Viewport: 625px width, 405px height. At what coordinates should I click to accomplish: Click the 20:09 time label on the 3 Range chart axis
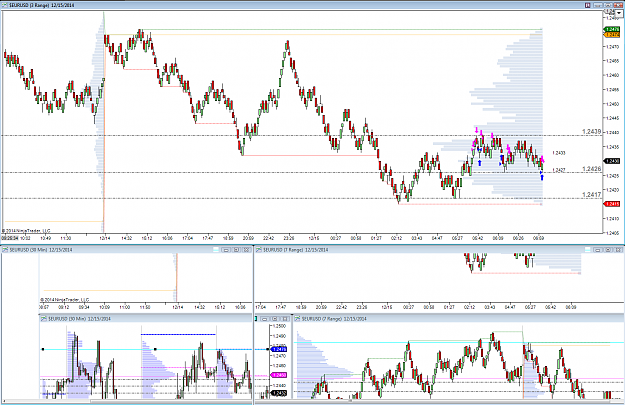coord(248,238)
